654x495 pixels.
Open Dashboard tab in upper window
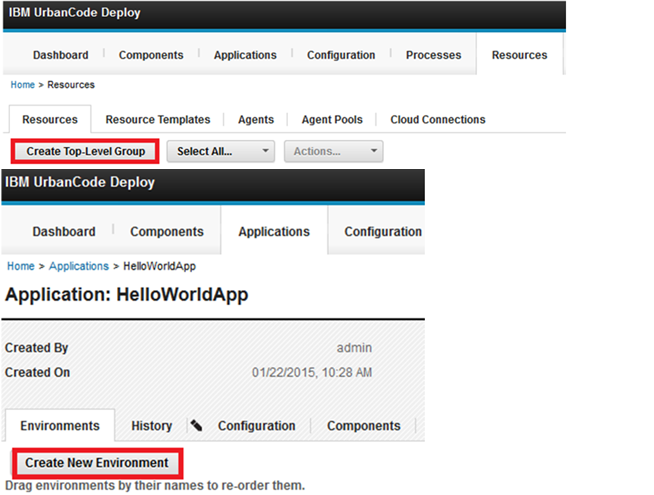(x=60, y=55)
